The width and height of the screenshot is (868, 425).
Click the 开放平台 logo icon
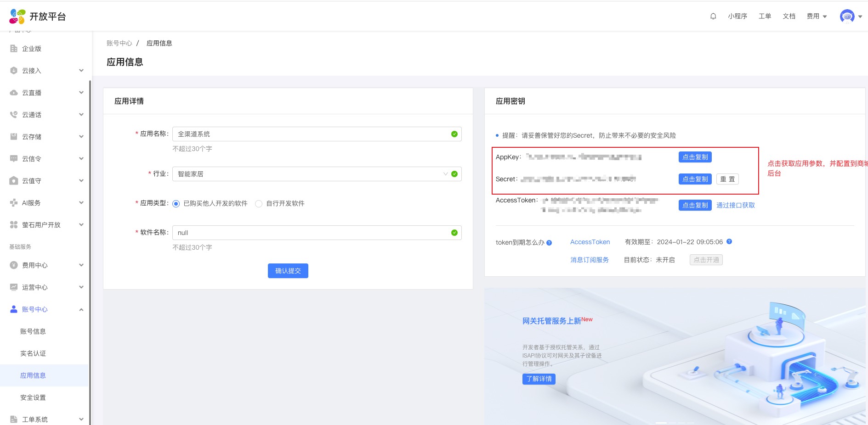17,17
